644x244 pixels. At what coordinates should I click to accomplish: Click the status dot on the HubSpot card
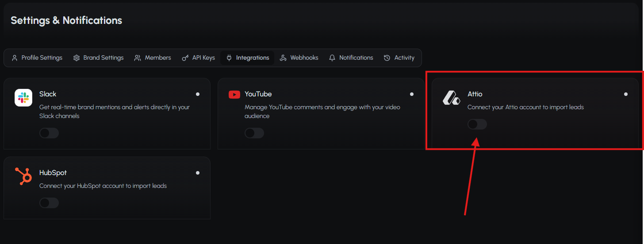click(198, 173)
